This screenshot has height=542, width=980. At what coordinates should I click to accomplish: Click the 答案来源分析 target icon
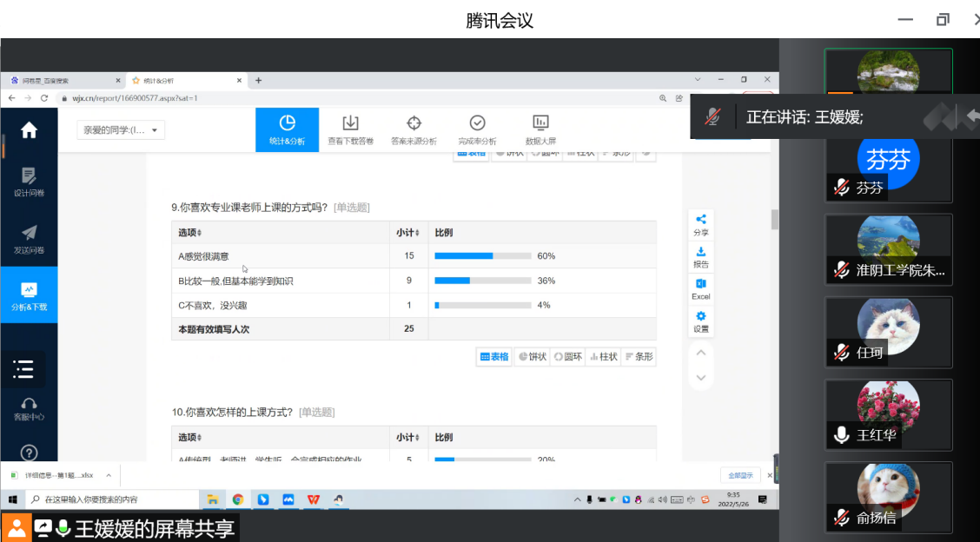(x=414, y=123)
